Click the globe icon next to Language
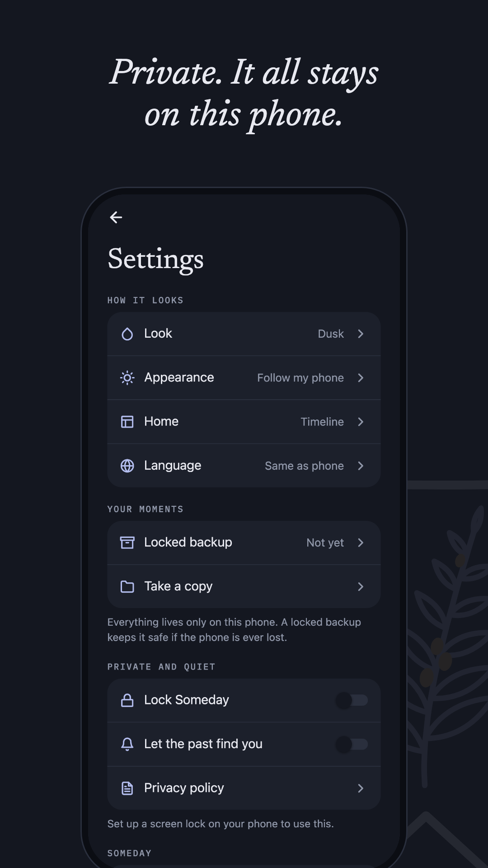Image resolution: width=488 pixels, height=868 pixels. (127, 466)
